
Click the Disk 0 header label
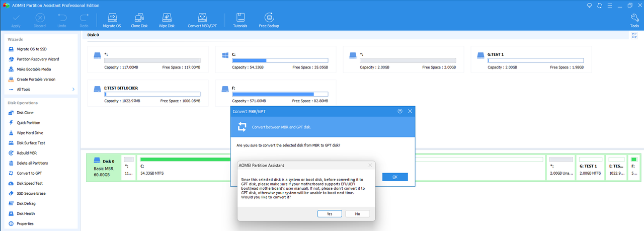[93, 35]
